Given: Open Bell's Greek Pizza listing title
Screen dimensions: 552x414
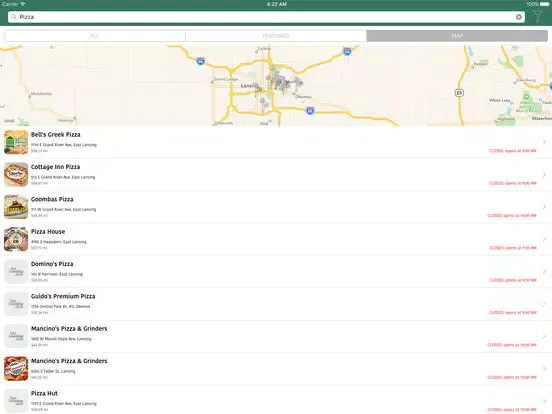Looking at the screenshot, I should pyautogui.click(x=56, y=135).
